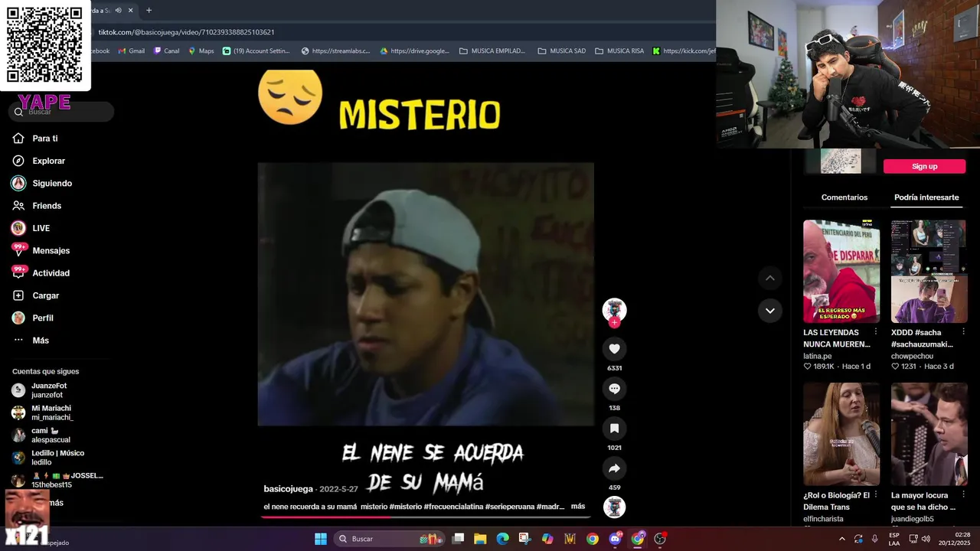Focus the TikTok Buscar search field
The height and width of the screenshot is (551, 980).
[61, 112]
